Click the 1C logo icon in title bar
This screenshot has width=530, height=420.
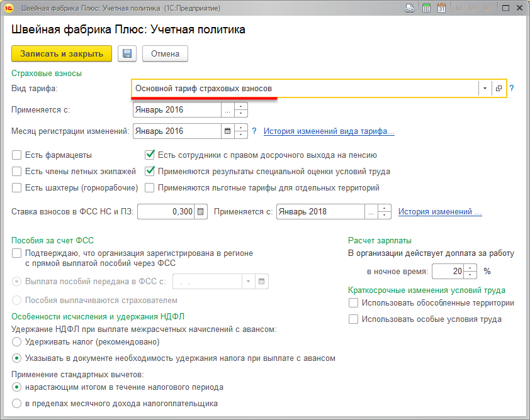[x=9, y=8]
